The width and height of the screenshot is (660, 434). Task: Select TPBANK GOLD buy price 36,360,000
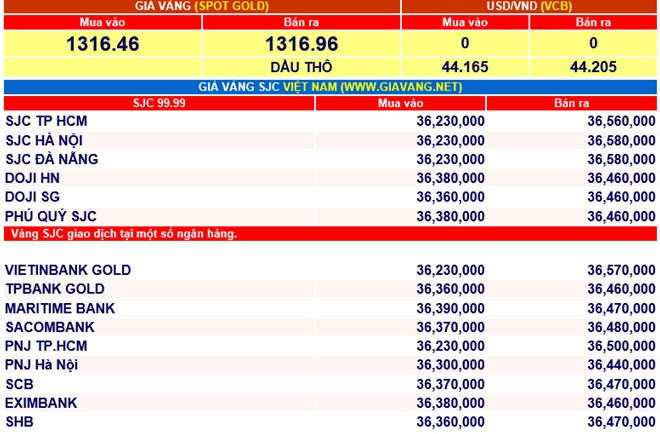pyautogui.click(x=450, y=289)
